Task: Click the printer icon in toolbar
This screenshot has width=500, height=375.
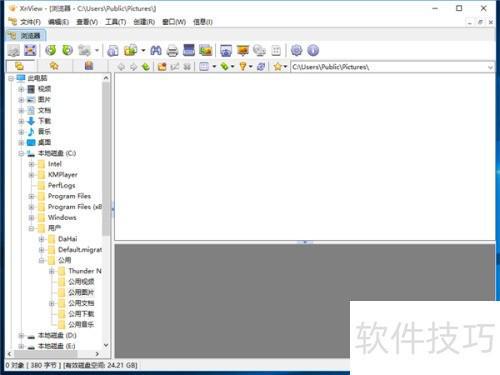Action: pos(172,51)
